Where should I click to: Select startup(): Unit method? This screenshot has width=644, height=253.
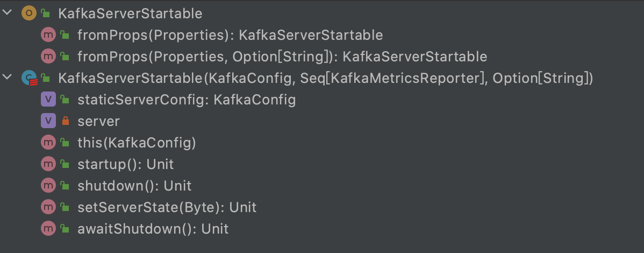[126, 164]
